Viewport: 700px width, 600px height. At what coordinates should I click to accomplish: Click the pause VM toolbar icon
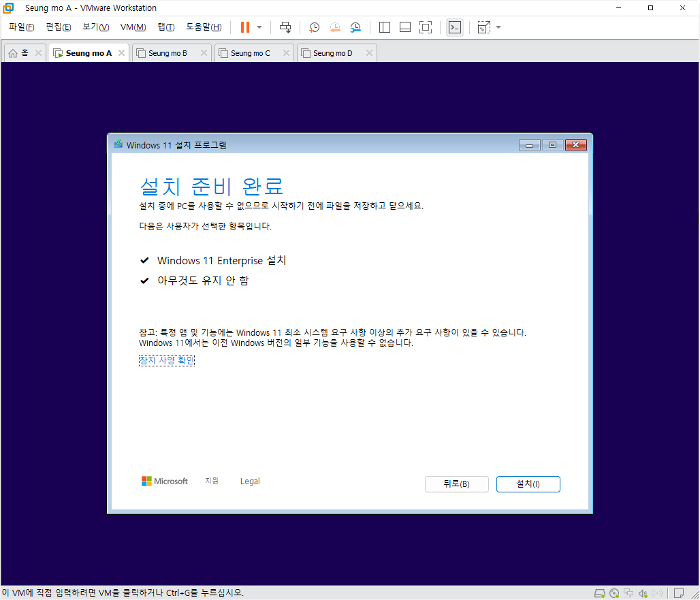click(244, 27)
